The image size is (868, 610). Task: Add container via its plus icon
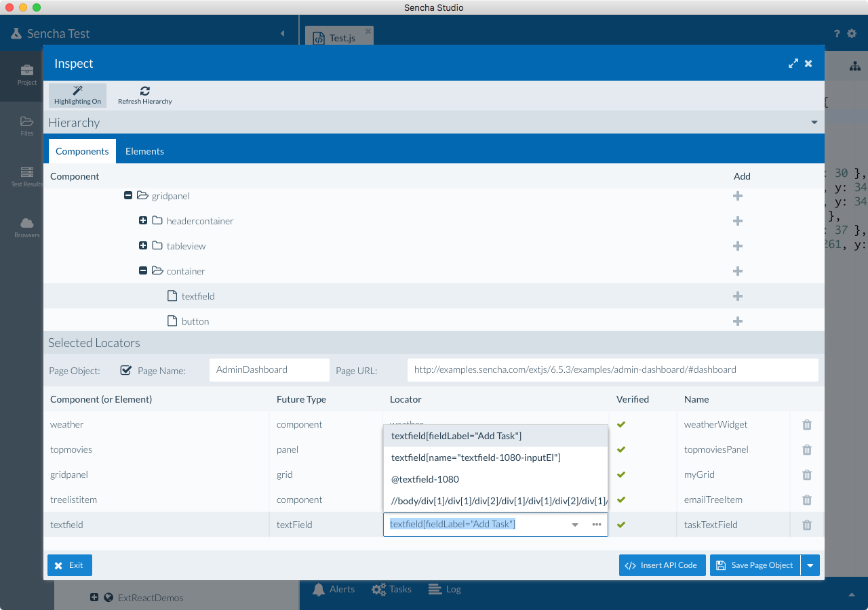pos(738,271)
